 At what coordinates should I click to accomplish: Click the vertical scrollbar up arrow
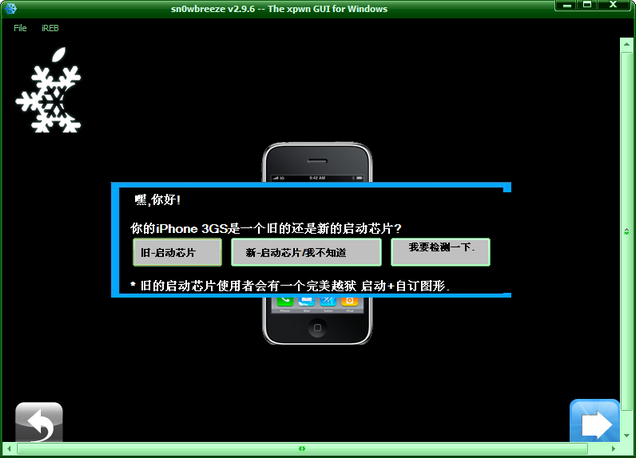[x=626, y=44]
